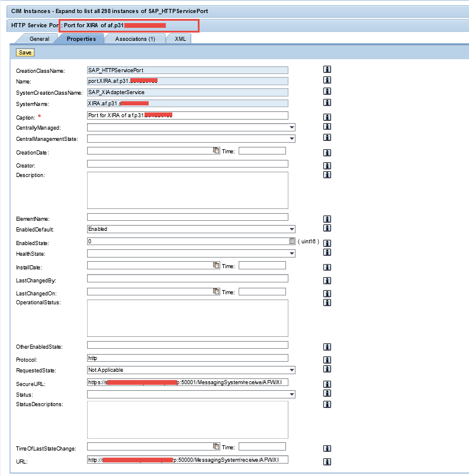Switch to the XML tab
Image resolution: width=469 pixels, height=476 pixels.
pos(180,39)
